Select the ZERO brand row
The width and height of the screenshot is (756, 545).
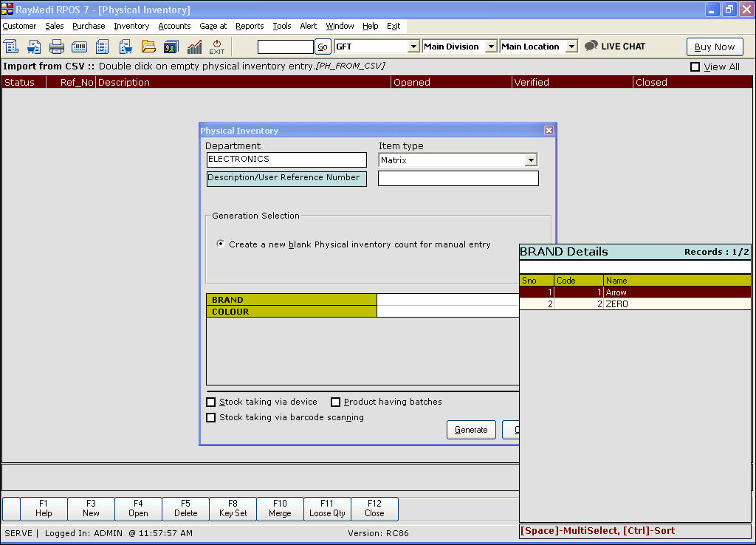point(635,304)
